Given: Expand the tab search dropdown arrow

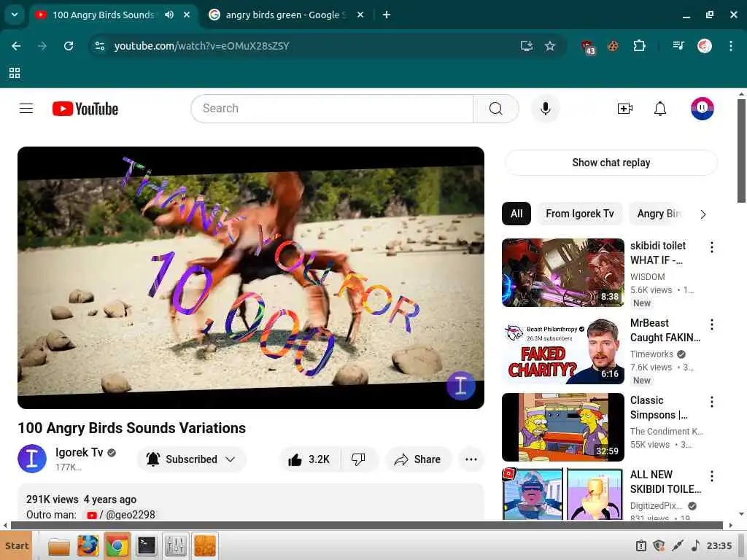Looking at the screenshot, I should 15,15.
